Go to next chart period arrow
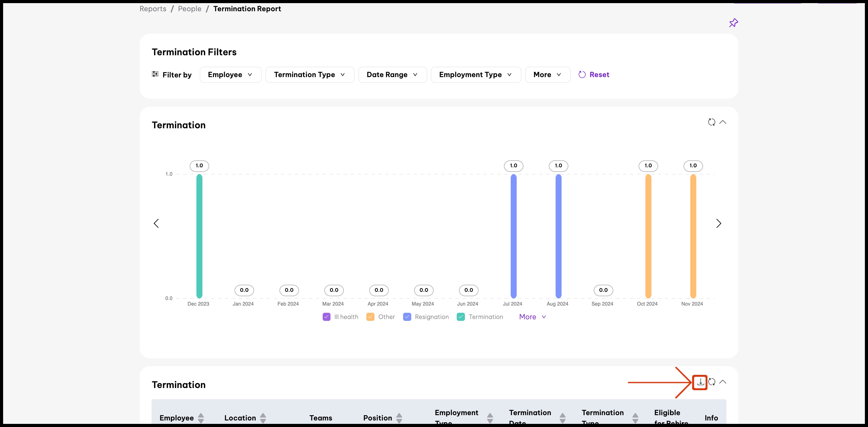The height and width of the screenshot is (427, 868). (x=718, y=223)
